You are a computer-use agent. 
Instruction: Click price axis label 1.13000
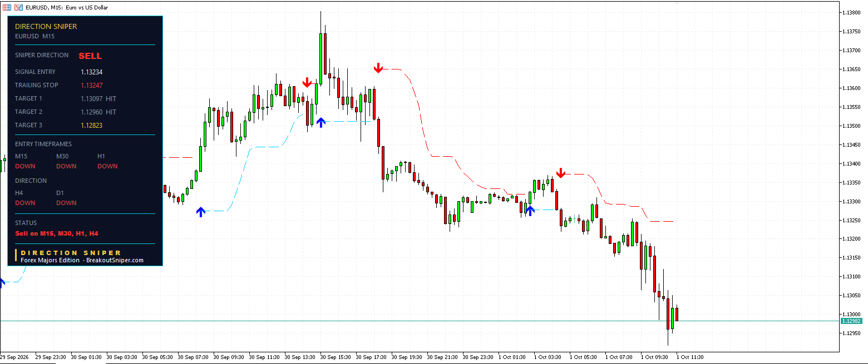pos(851,314)
